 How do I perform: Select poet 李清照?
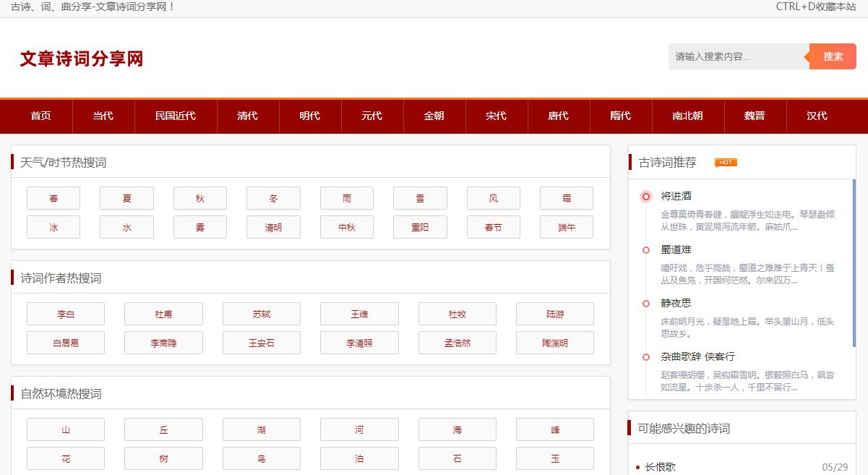pyautogui.click(x=359, y=342)
